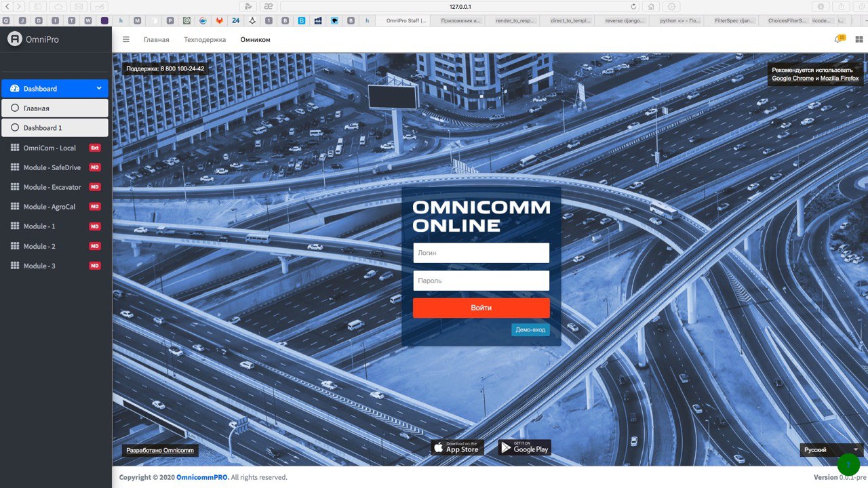
Task: Open the Module - Excavator item
Action: pyautogui.click(x=54, y=187)
